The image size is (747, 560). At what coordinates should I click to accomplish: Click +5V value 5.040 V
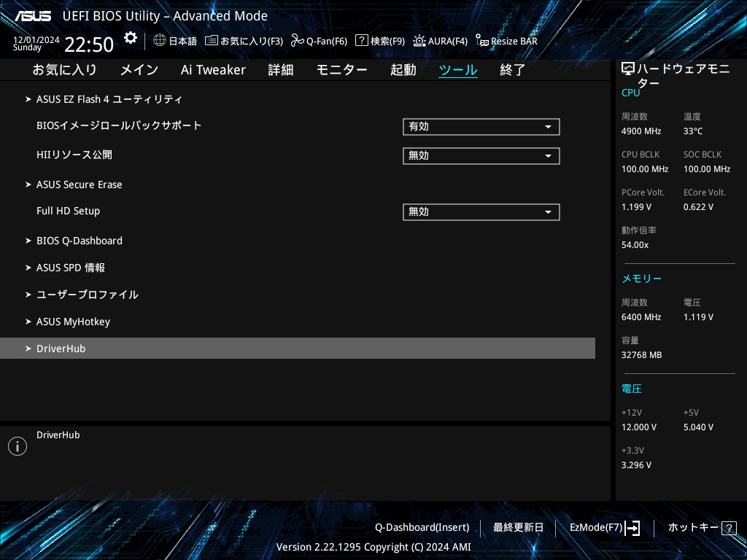[698, 427]
